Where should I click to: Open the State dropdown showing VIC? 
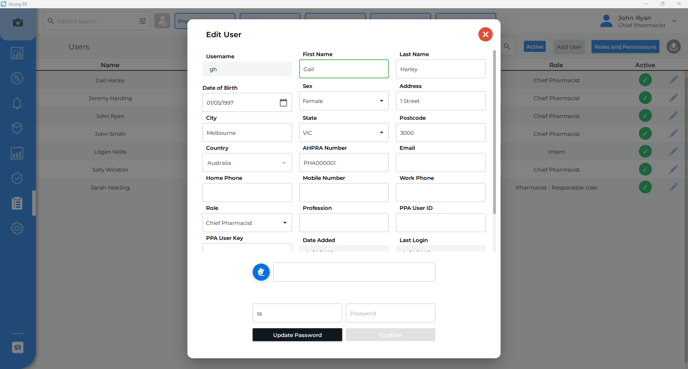[344, 133]
